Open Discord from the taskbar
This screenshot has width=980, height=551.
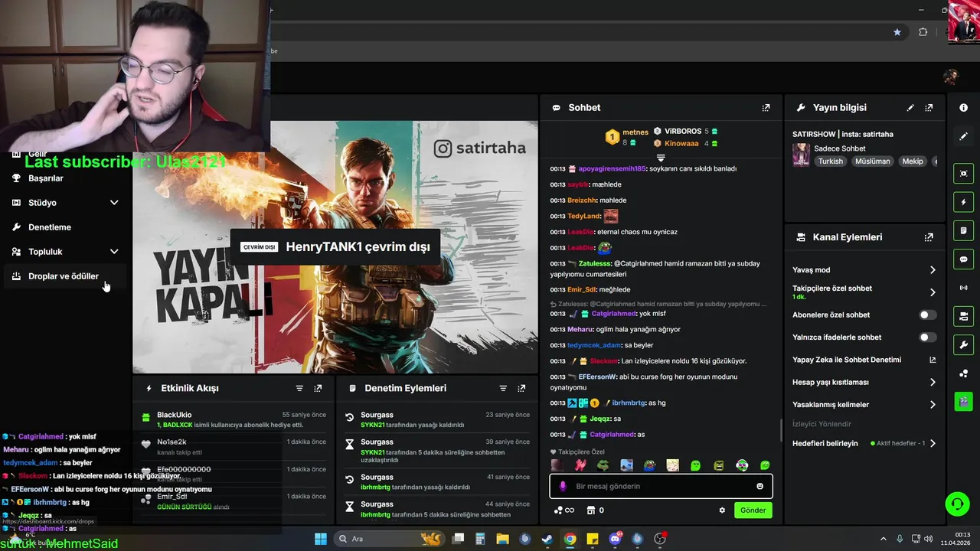click(x=615, y=539)
